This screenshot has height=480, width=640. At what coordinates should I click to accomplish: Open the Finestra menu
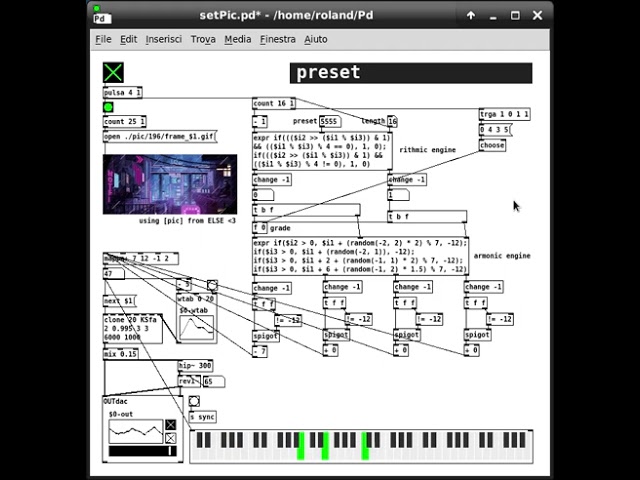(278, 39)
